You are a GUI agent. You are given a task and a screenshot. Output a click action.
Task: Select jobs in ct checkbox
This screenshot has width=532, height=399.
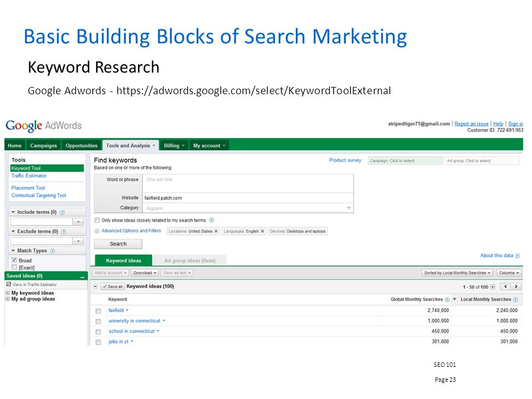[x=99, y=342]
